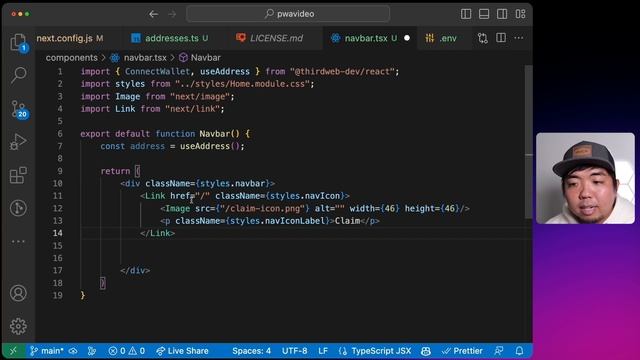Click components breadcrumb
Screen dimensions: 640x360
tap(71, 58)
